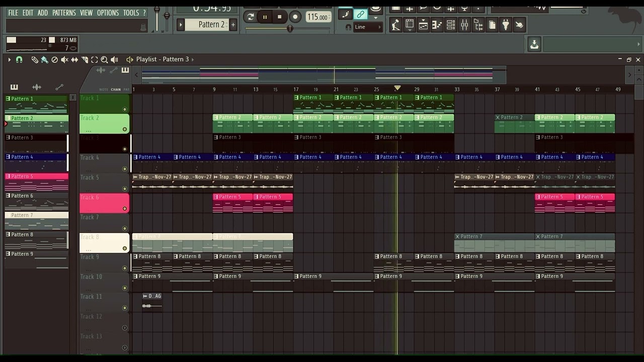This screenshot has height=362, width=644.
Task: Toggle pattern/song mode loop button
Action: coord(250,17)
